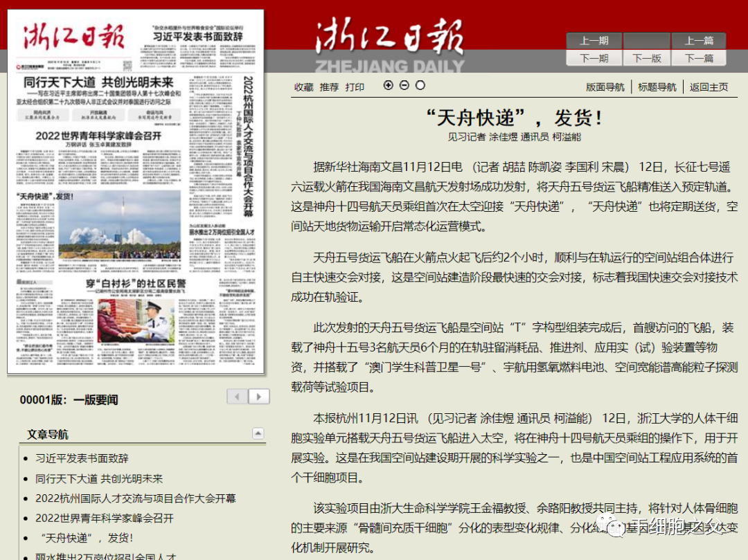This screenshot has height=560, width=748.
Task: Click 浙江日报 masthead on page thumbnail
Action: pyautogui.click(x=74, y=37)
